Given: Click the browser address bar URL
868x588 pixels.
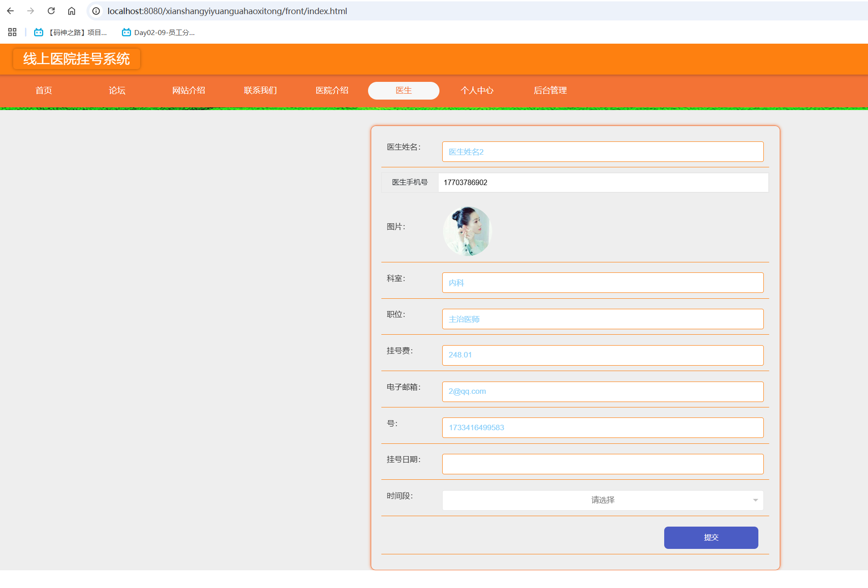Looking at the screenshot, I should 227,11.
